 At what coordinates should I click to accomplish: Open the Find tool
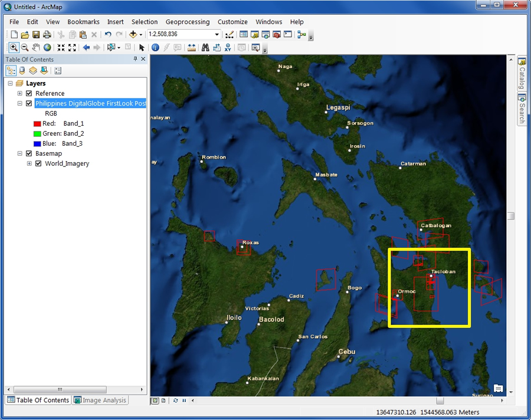tap(205, 47)
